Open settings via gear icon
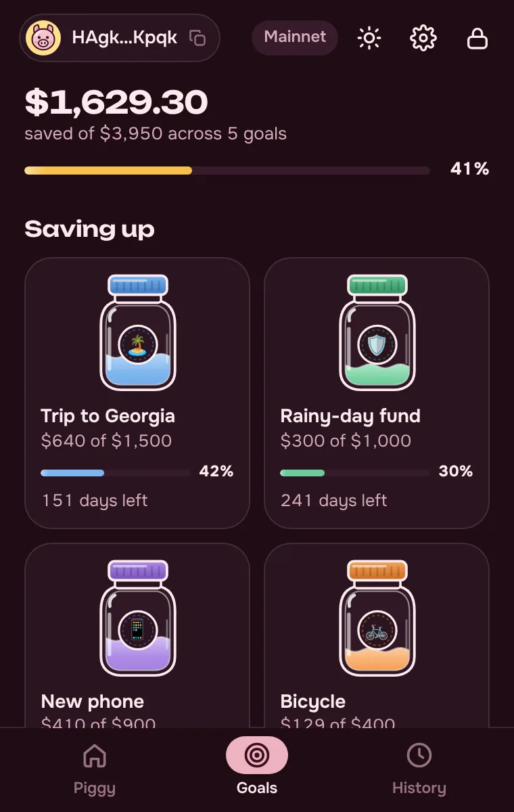 click(423, 38)
